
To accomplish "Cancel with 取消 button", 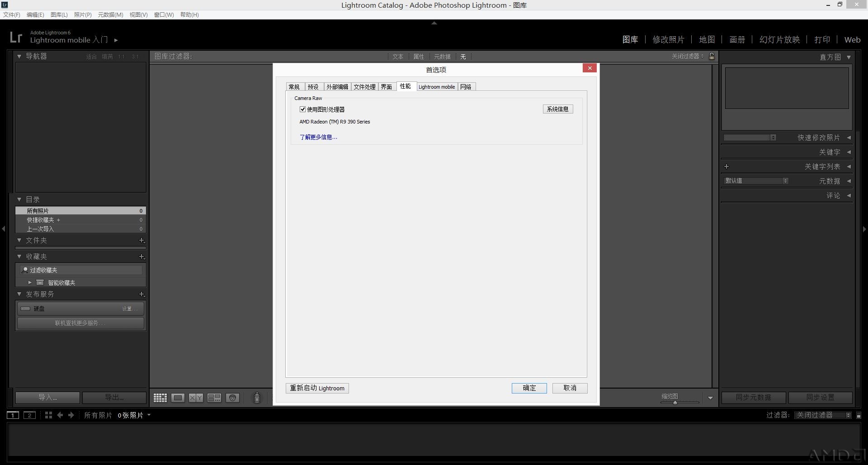I will pos(570,388).
